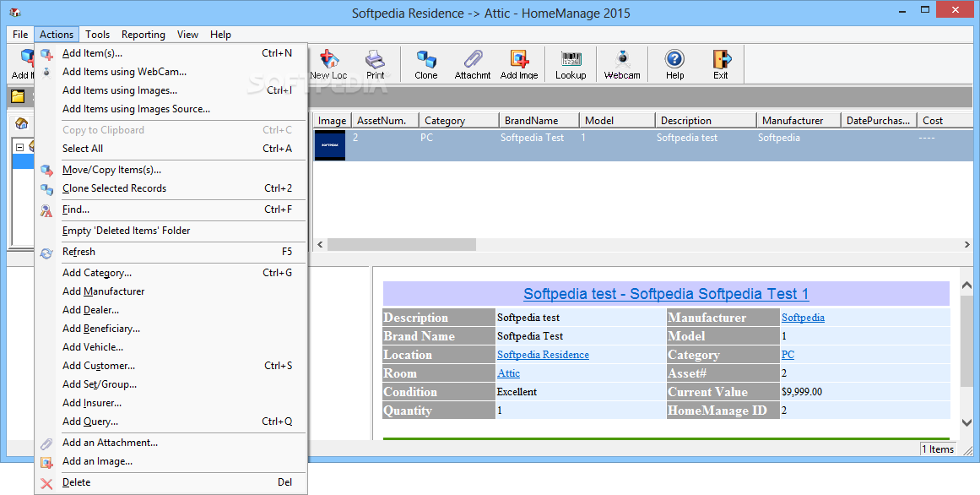Choose Add Item(s)... from Actions menu
This screenshot has height=495, width=980.
(x=171, y=53)
